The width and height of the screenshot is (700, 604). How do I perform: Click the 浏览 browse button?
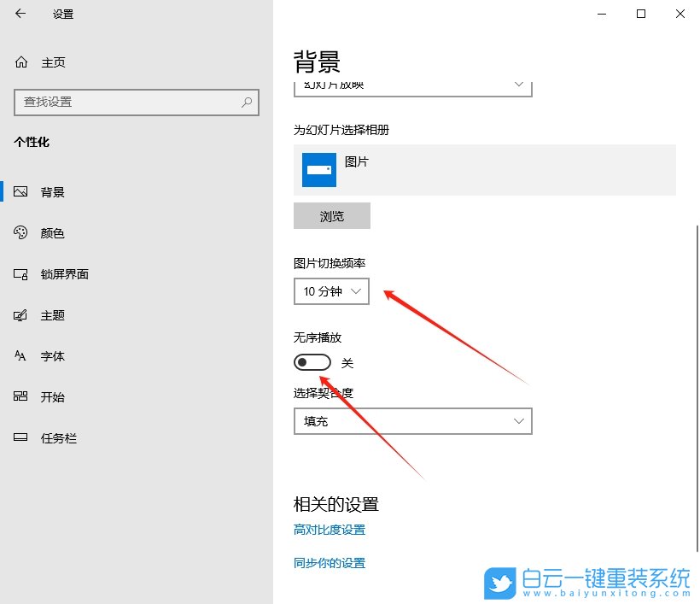click(331, 215)
